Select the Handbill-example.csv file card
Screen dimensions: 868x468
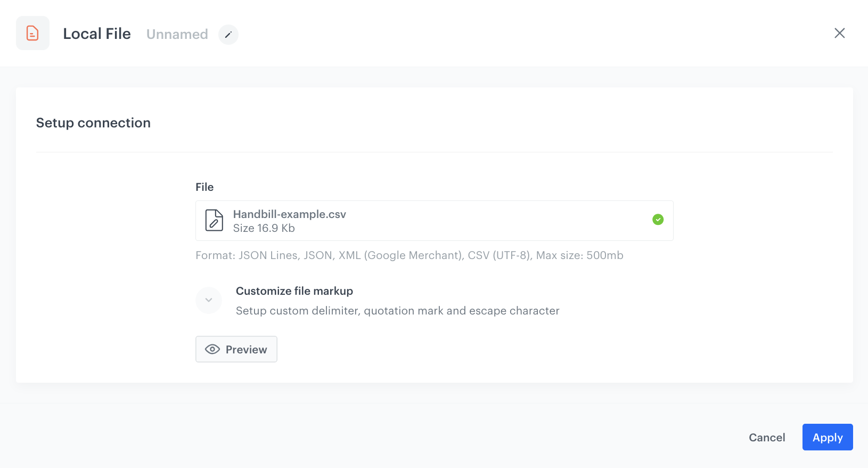coord(434,220)
